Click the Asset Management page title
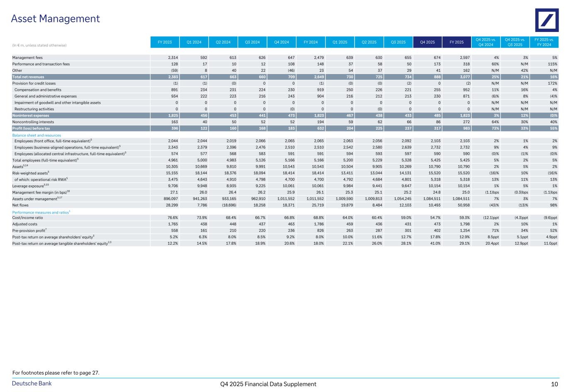Viewport: 566px width, 392px height. (55, 19)
